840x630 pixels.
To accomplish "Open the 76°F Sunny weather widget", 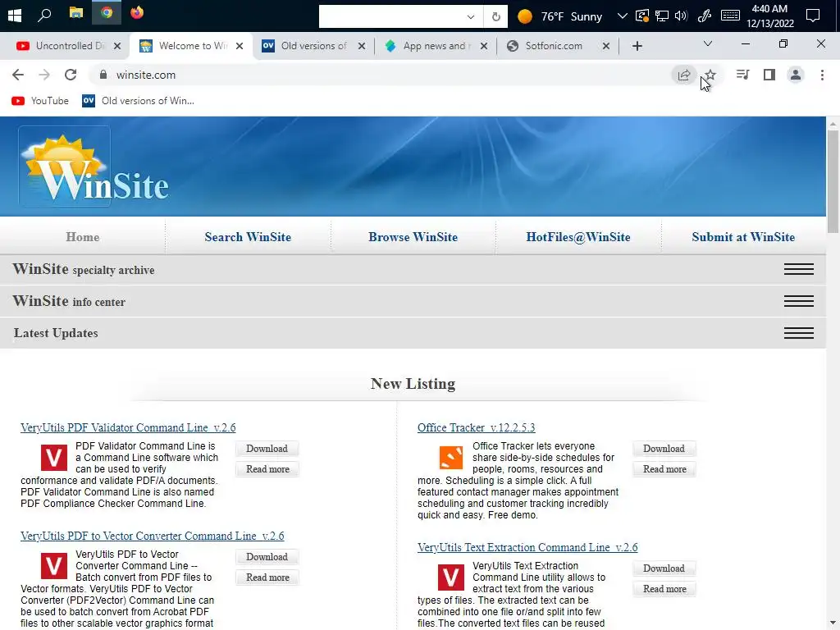I will click(560, 16).
